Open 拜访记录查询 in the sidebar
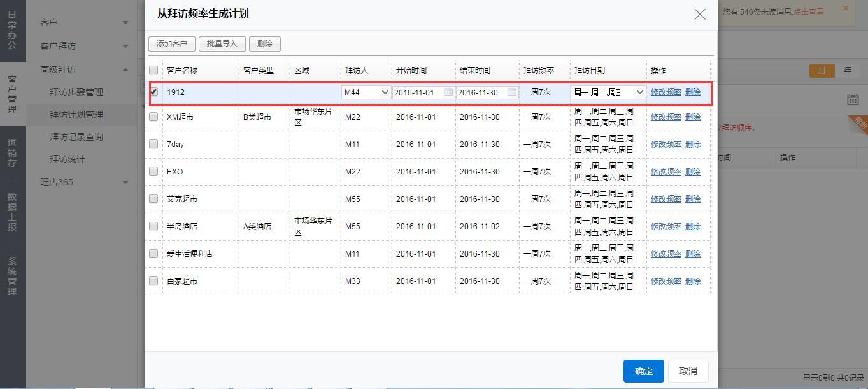Viewport: 868px width, 389px height. pyautogui.click(x=76, y=137)
